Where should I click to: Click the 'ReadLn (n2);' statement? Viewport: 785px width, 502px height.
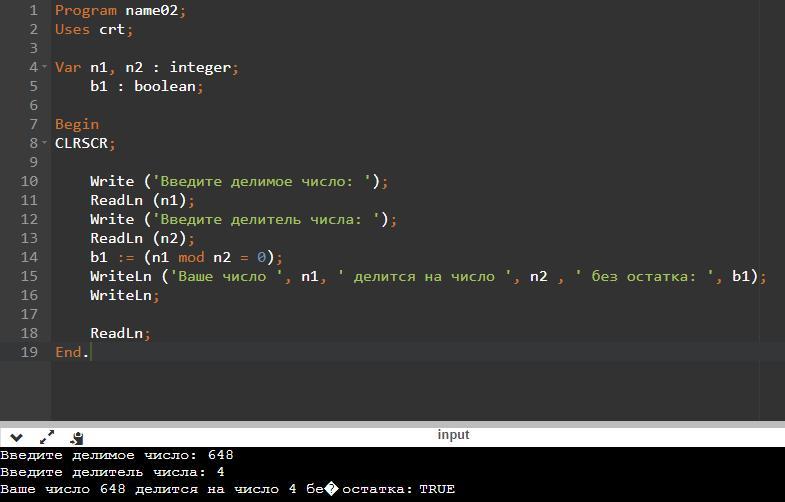pyautogui.click(x=142, y=238)
